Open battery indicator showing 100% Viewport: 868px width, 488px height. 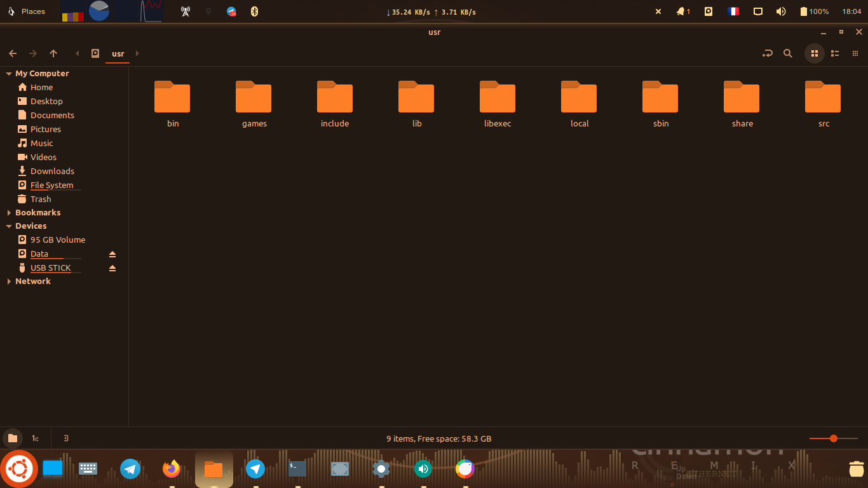[814, 11]
